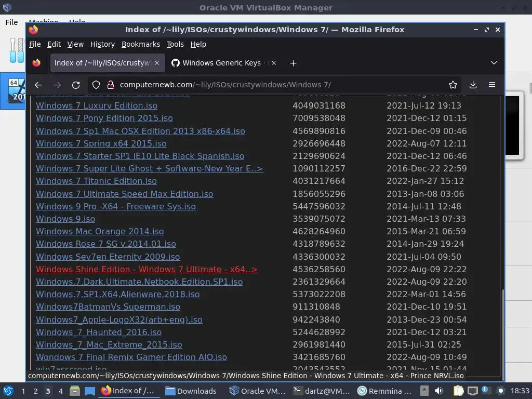Click the show desktop taskbar icon
This screenshot has width=532, height=399.
point(89,391)
